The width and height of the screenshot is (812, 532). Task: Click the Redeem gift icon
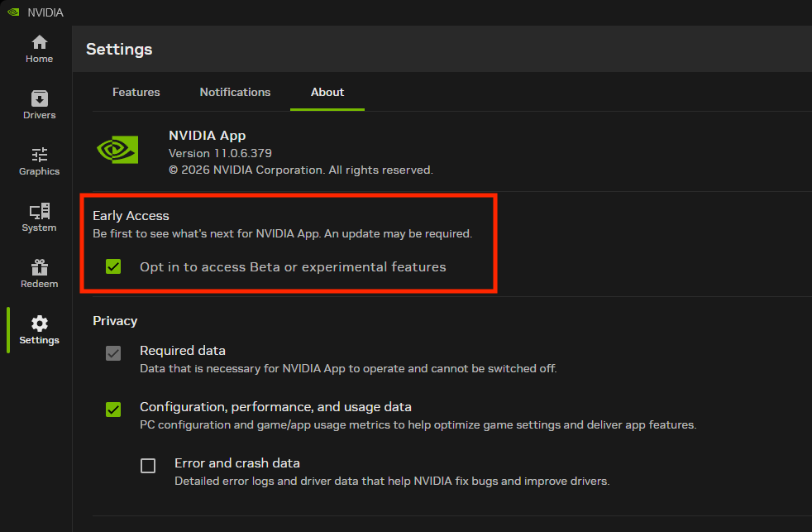39,268
